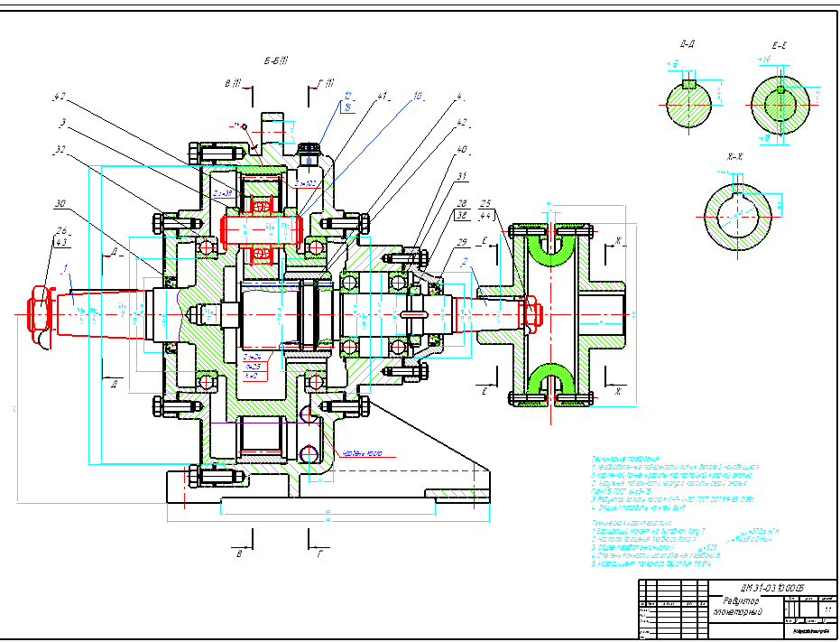Select part callout number 3 on left

62,122
